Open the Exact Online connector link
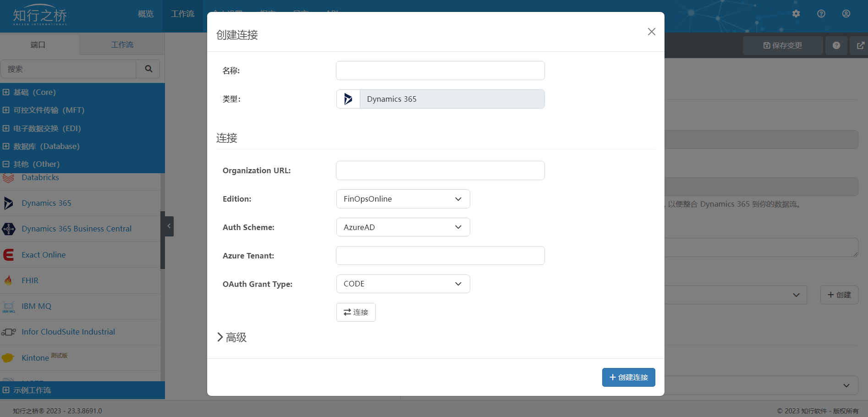The image size is (868, 417). click(x=44, y=255)
